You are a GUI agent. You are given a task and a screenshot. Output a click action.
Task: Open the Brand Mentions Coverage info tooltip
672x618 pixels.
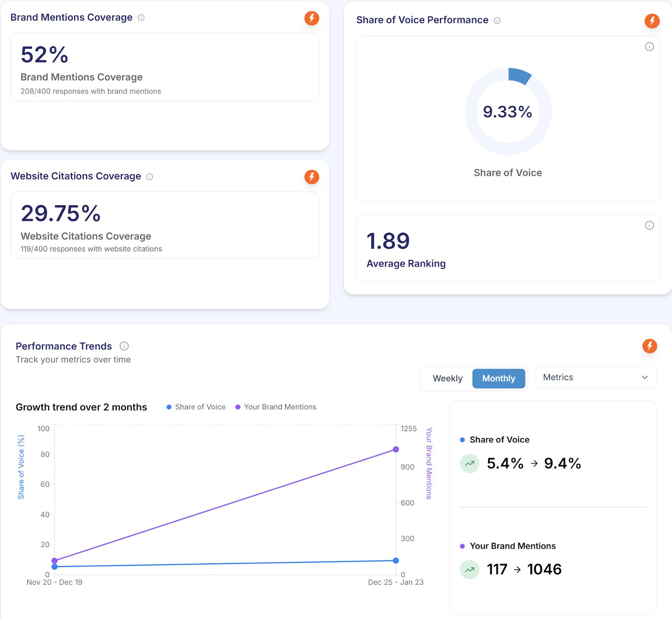coord(141,18)
